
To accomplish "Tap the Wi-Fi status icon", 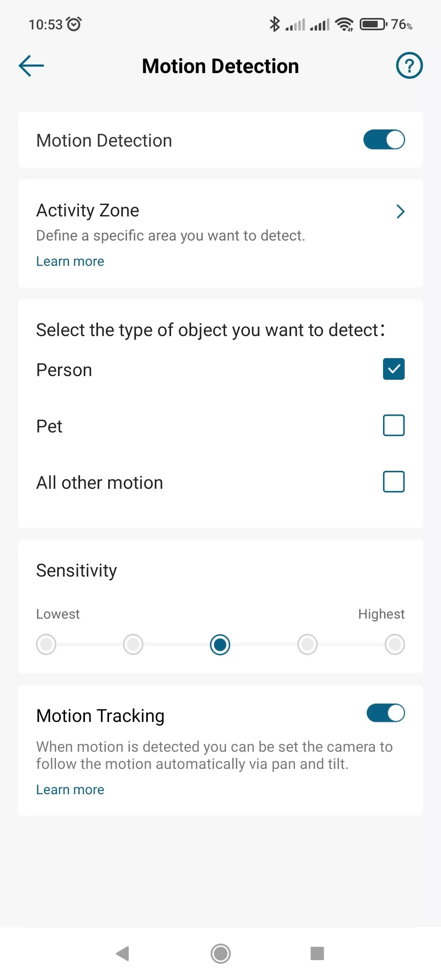I will click(x=344, y=24).
